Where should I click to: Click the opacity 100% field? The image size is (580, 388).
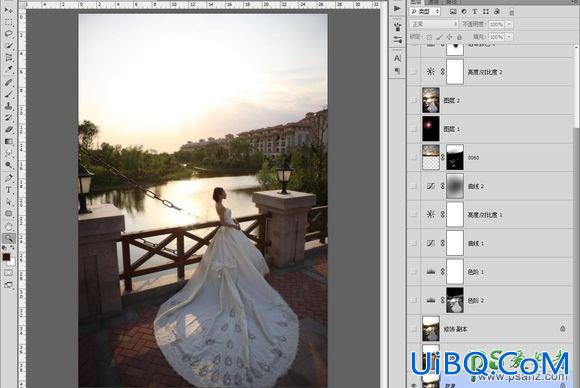pos(497,24)
